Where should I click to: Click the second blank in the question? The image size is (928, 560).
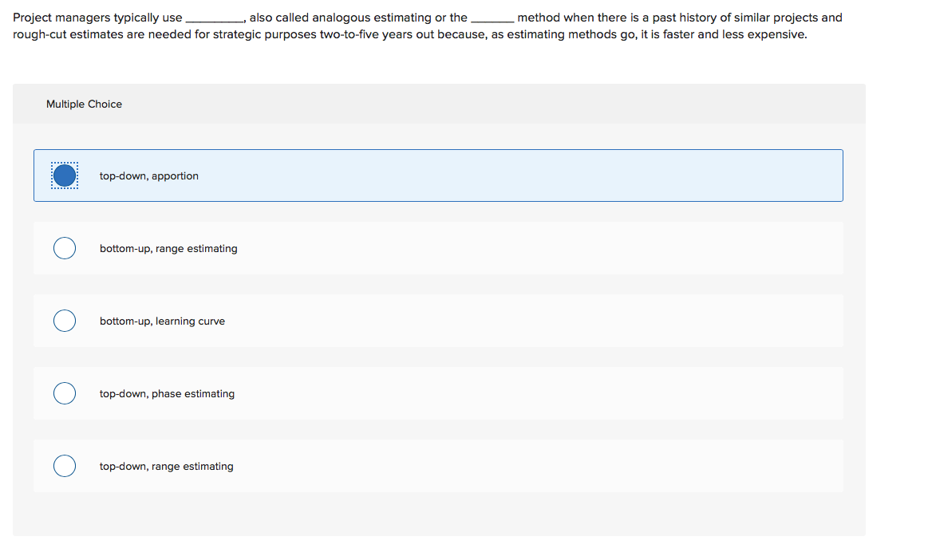(x=492, y=18)
